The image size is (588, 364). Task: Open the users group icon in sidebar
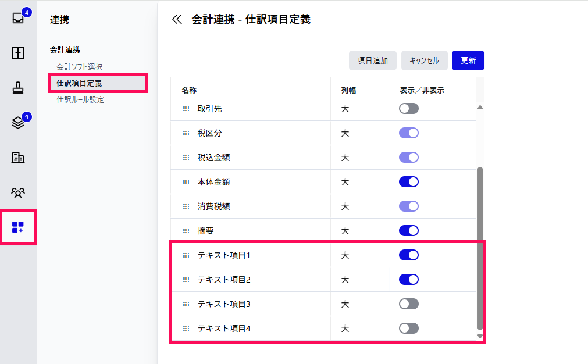point(18,192)
